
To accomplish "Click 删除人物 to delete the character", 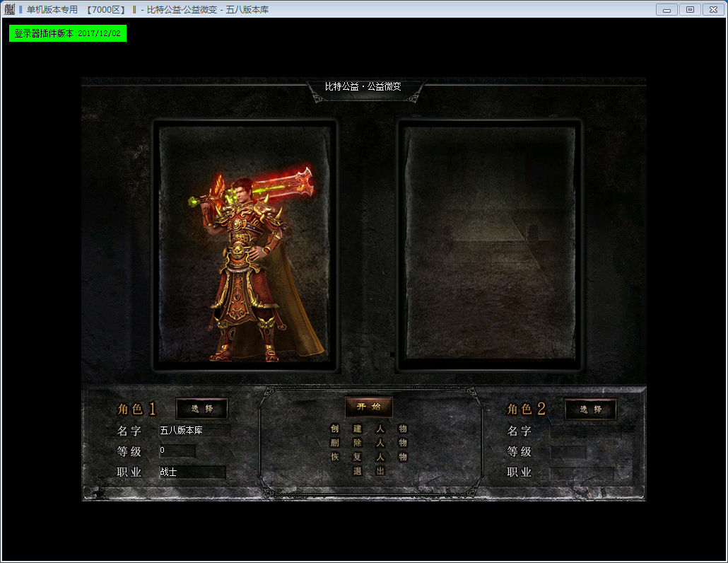I will pyautogui.click(x=368, y=443).
